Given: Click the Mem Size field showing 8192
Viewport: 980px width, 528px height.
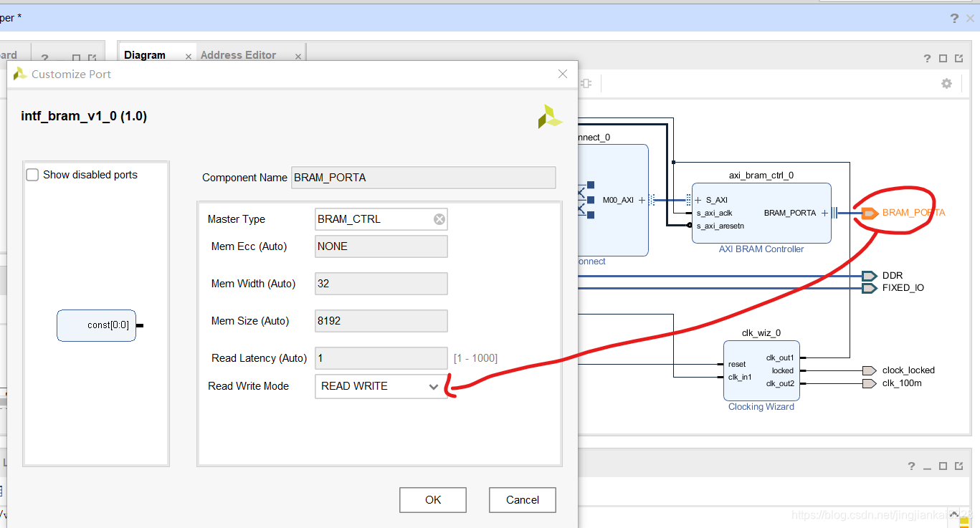Looking at the screenshot, I should [x=381, y=321].
